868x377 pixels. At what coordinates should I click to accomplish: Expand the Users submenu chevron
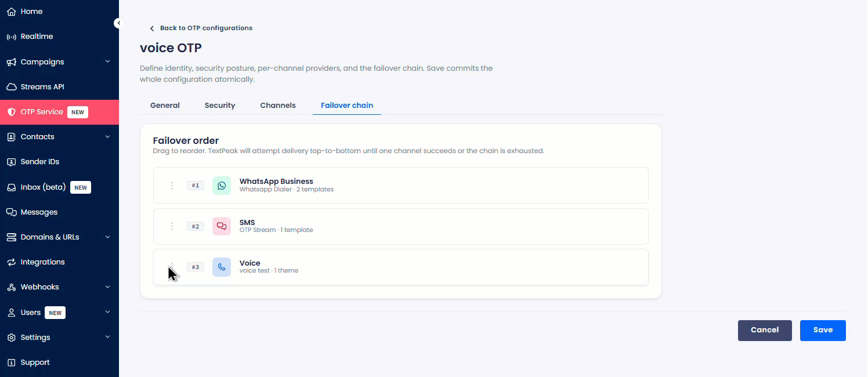[107, 312]
